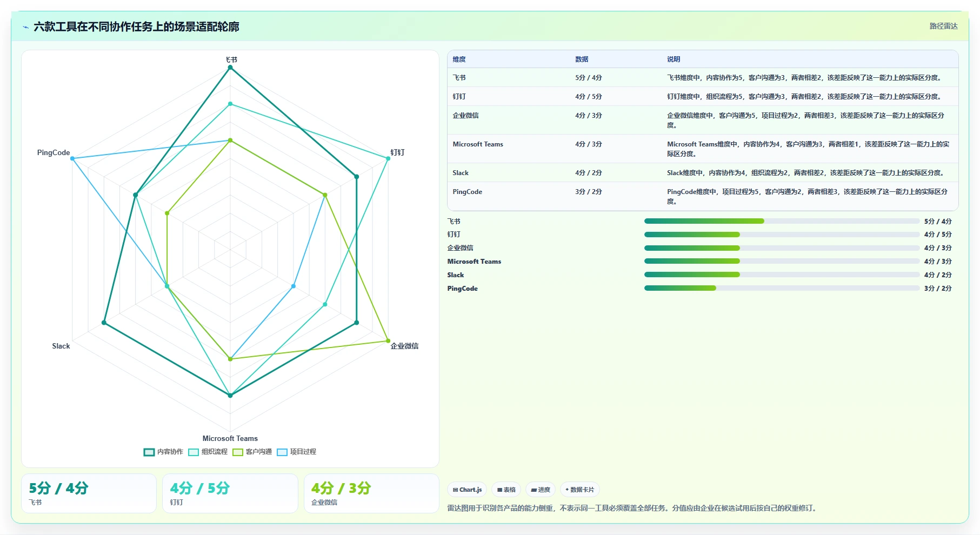The height and width of the screenshot is (535, 980).
Task: Click the 表格 chip
Action: click(506, 490)
